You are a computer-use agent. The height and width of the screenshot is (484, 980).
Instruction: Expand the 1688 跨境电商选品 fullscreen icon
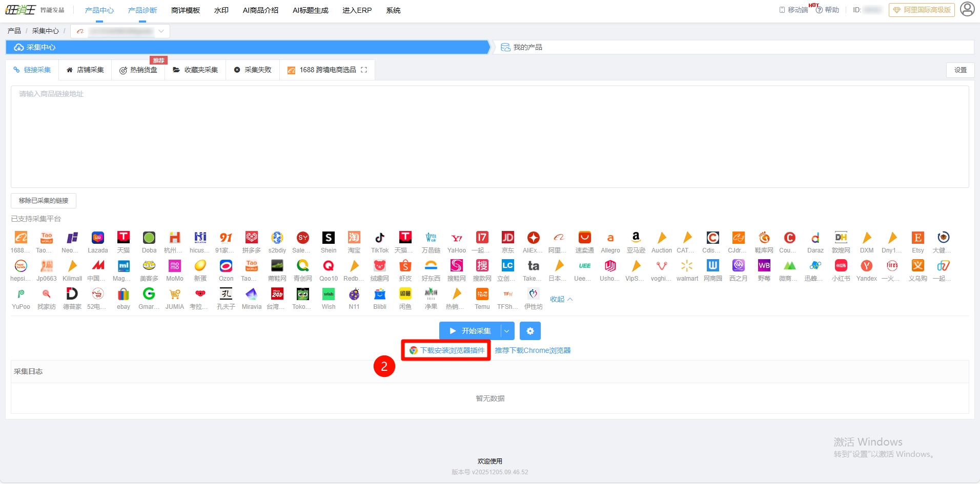[364, 70]
